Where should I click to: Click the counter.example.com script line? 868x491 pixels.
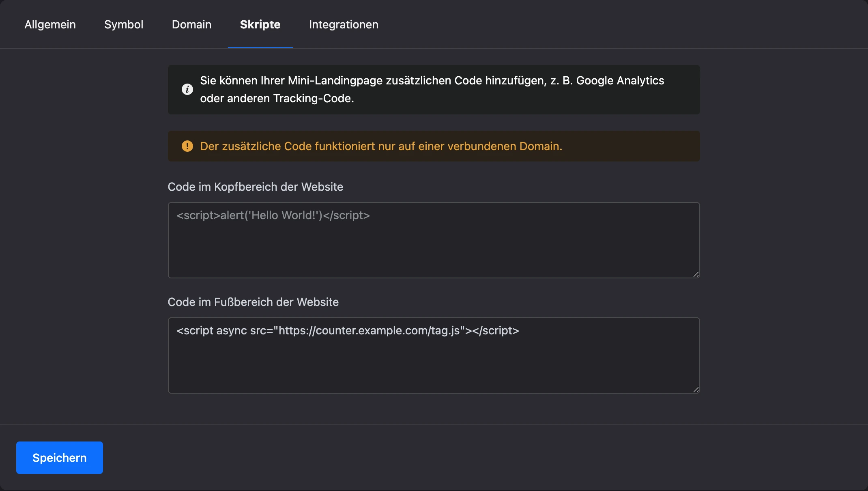pyautogui.click(x=348, y=330)
